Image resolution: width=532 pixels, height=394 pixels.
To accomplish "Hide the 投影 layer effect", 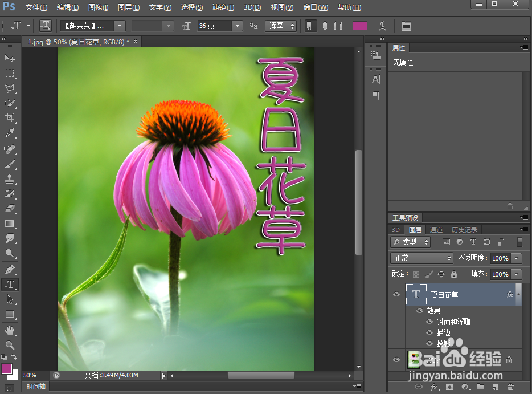I will click(429, 343).
